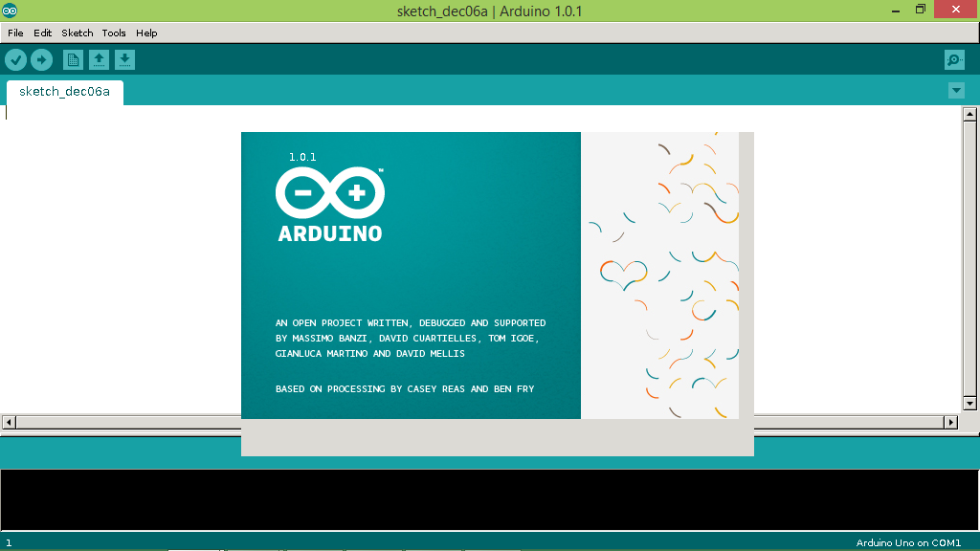980x551 pixels.
Task: Click splash text 'BASED ON PROCESSING BY CASEY REAS AND BEN FRY'
Action: [405, 388]
